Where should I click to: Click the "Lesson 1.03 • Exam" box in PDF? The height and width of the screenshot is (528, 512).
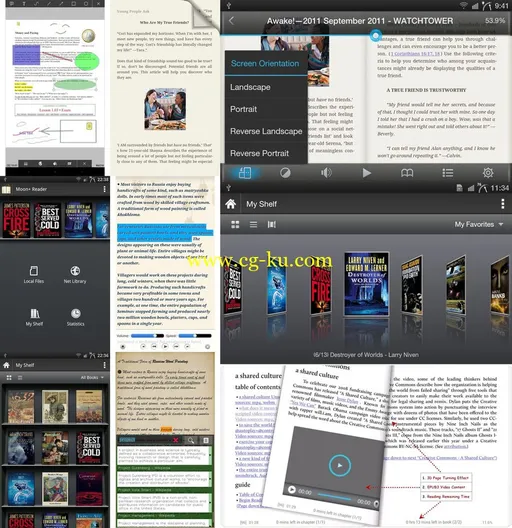pyautogui.click(x=55, y=110)
